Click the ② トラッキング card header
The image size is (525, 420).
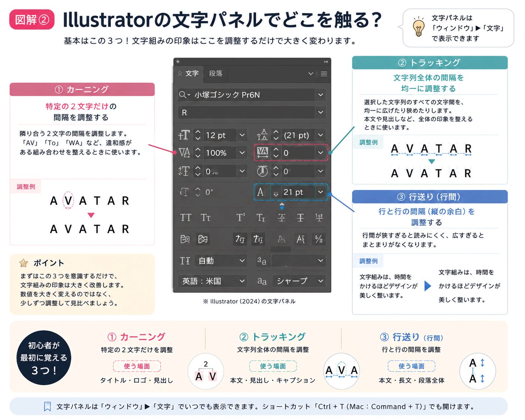[x=430, y=63]
